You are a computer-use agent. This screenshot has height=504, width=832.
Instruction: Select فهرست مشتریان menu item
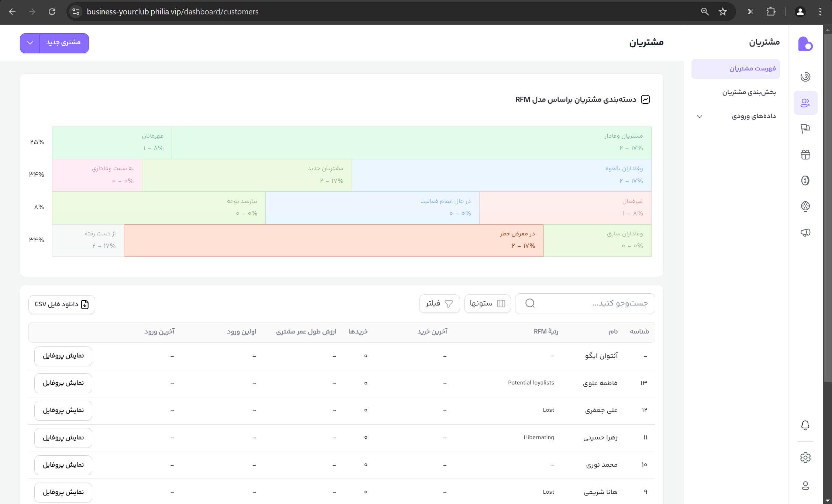[x=752, y=69]
